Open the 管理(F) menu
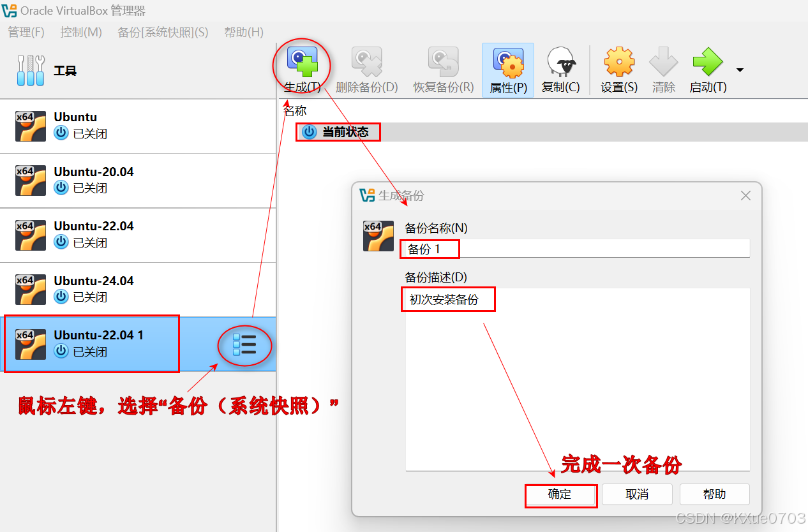 (26, 32)
